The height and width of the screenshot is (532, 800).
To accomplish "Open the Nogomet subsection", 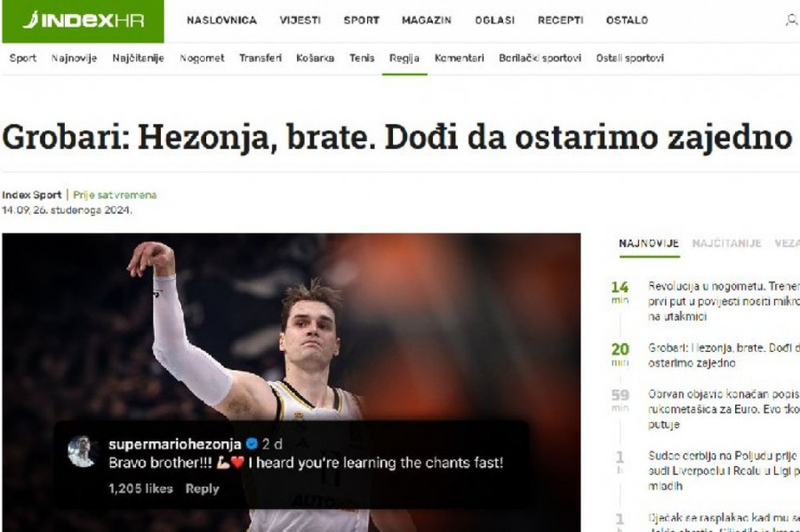I will tap(202, 58).
